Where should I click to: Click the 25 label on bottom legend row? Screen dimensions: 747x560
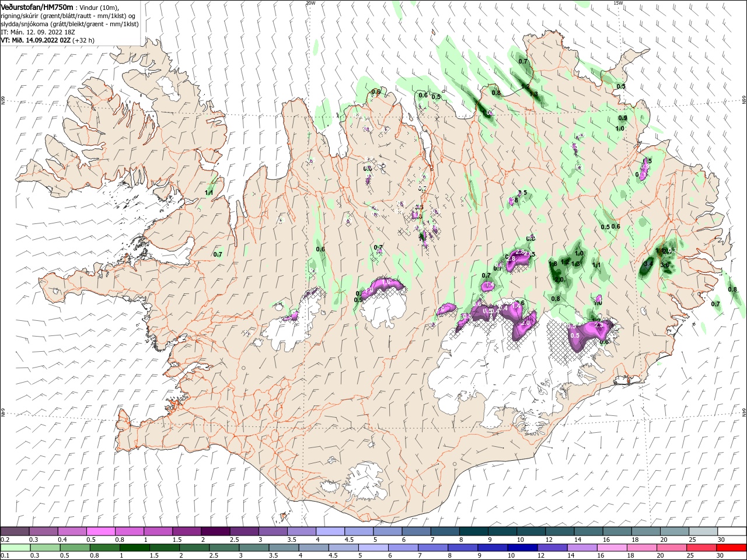pos(690,556)
